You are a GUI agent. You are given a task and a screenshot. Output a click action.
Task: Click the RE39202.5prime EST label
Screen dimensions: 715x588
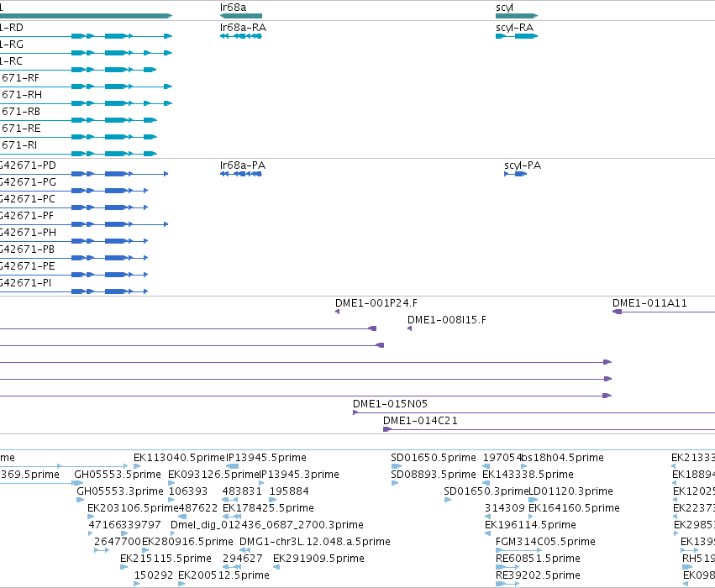(x=538, y=575)
